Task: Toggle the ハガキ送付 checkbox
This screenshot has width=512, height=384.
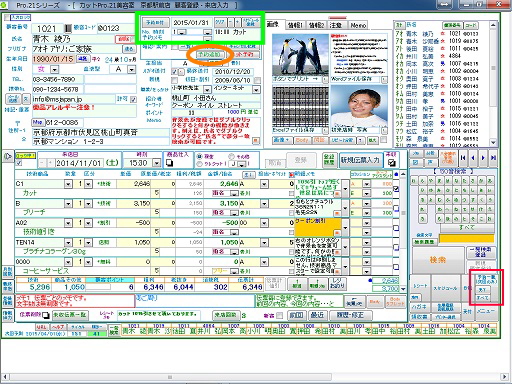Action: [174, 72]
